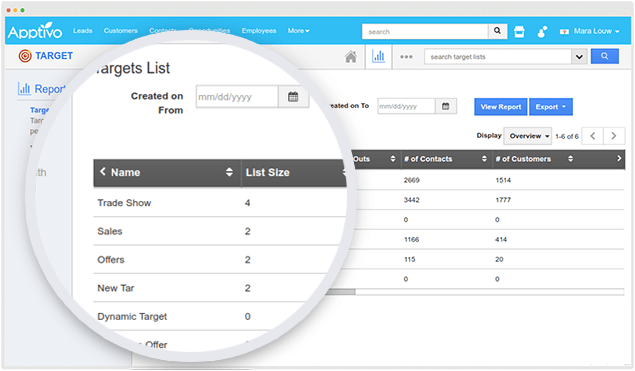Image resolution: width=635 pixels, height=371 pixels.
Task: Open the Display Overview dropdown
Action: pos(528,136)
